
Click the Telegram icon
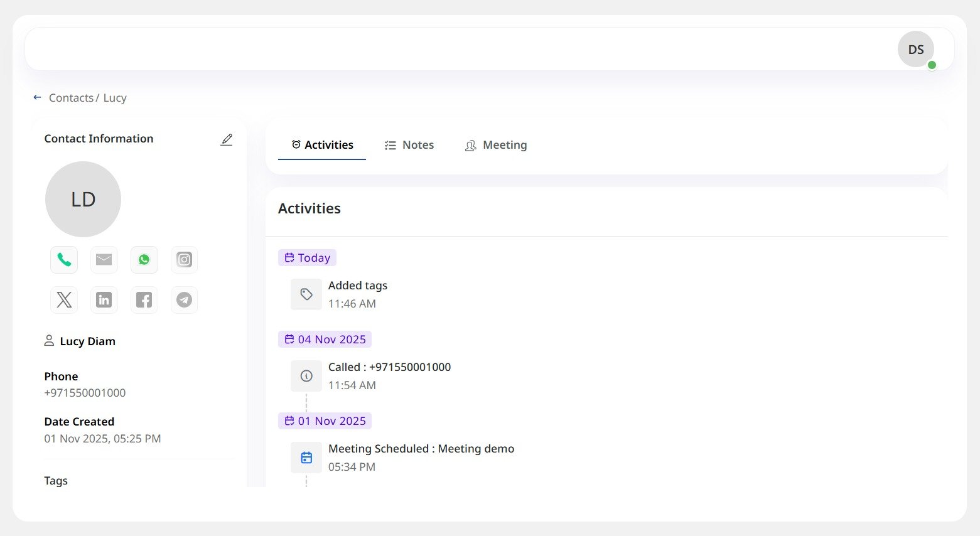pos(184,300)
